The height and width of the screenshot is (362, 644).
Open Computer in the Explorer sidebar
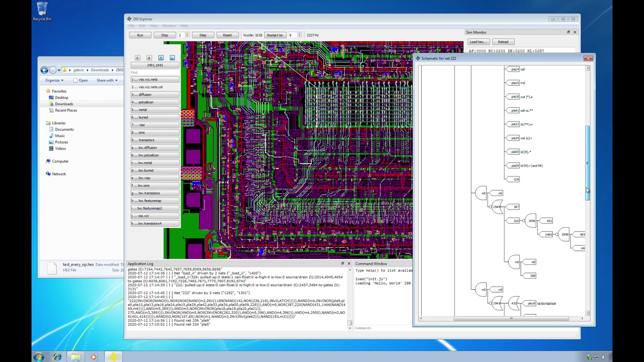tap(60, 161)
